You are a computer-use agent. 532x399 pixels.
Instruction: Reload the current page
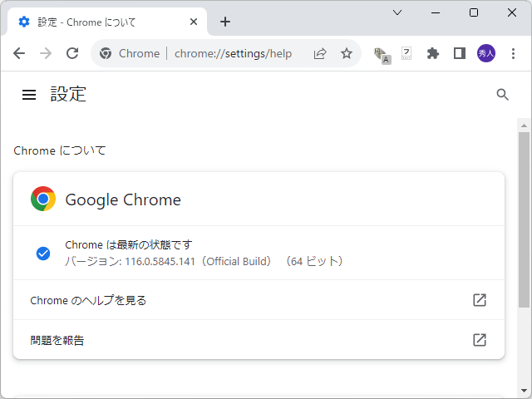pos(72,53)
